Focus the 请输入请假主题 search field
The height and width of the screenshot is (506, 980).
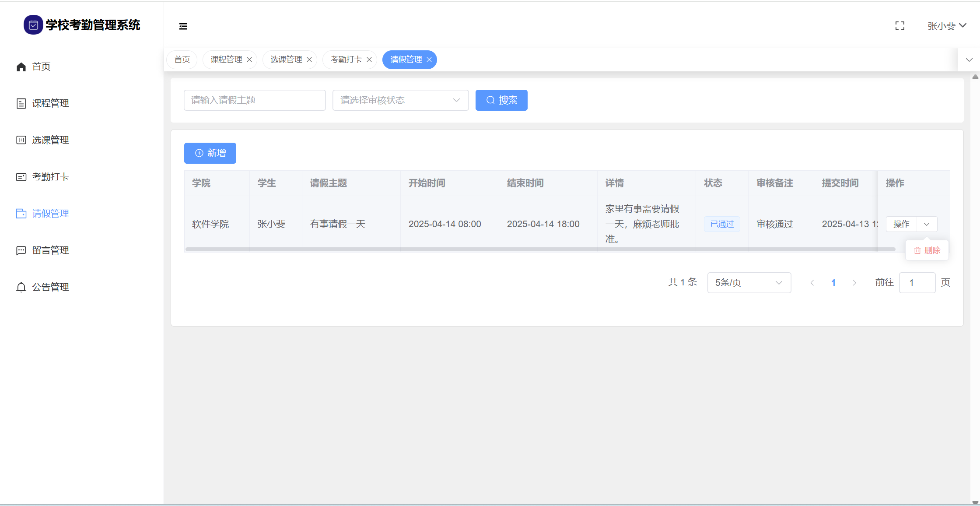[255, 100]
